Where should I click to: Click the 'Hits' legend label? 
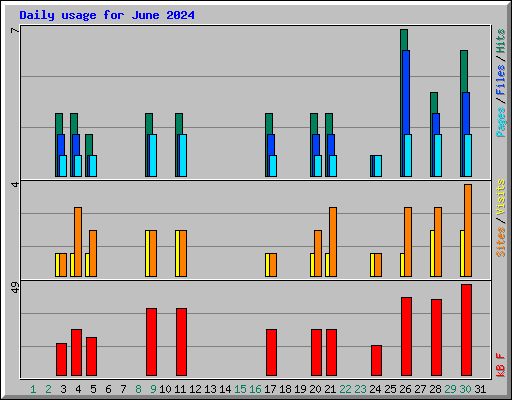click(501, 41)
